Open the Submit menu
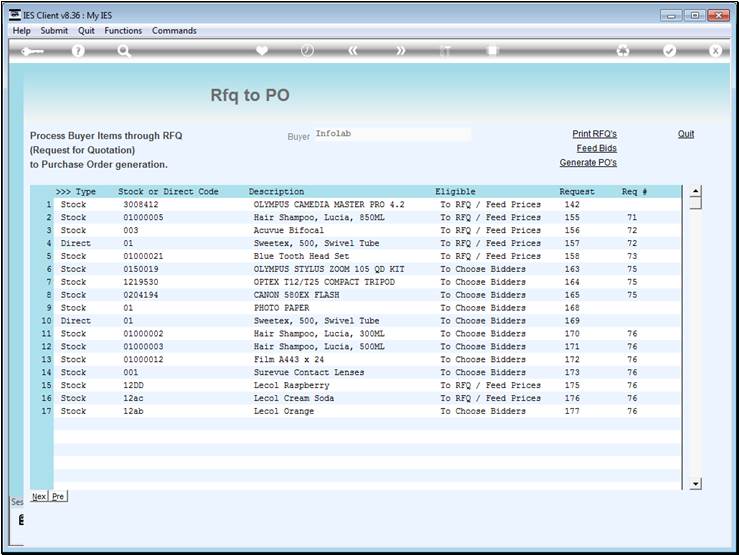The image size is (739, 555). (x=54, y=31)
